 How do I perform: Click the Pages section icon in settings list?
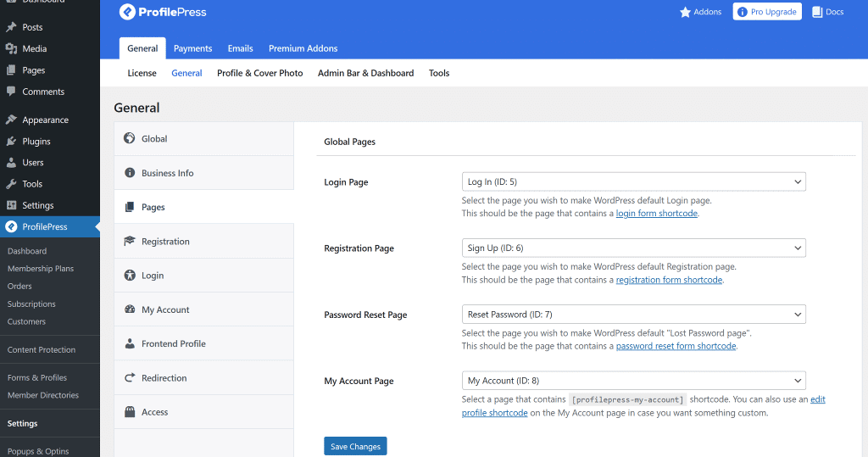pyautogui.click(x=130, y=207)
